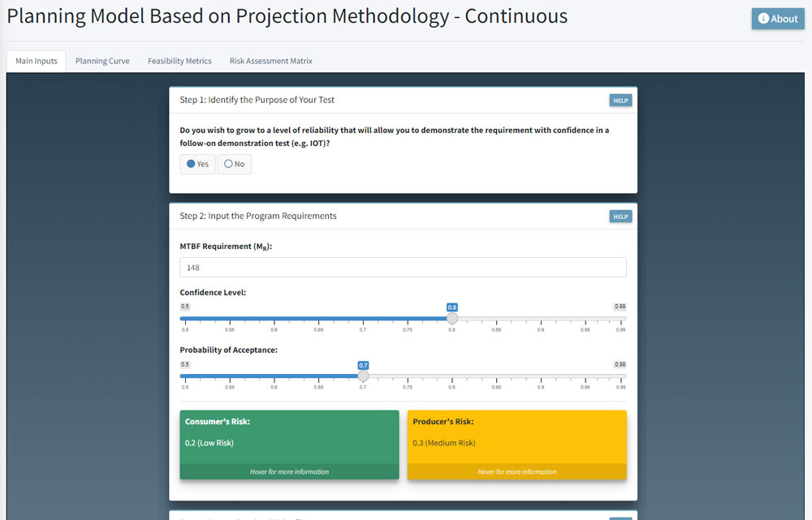Screen dimensions: 812x520
Task: Click the Probability of Acceptance slider handle
Action: click(363, 376)
